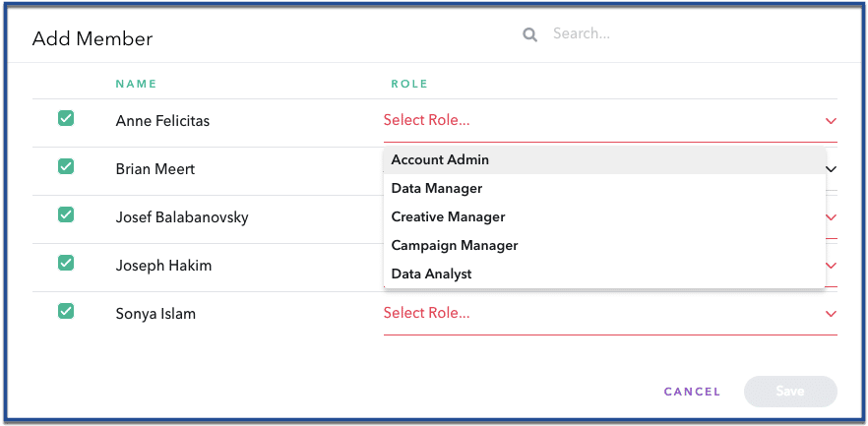This screenshot has width=868, height=426.
Task: Click the chevron arrow in Sonya Islam's row
Action: pyautogui.click(x=831, y=314)
